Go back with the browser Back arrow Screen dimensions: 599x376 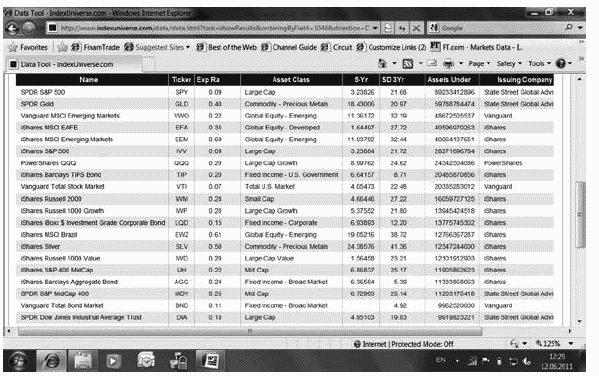click(13, 28)
